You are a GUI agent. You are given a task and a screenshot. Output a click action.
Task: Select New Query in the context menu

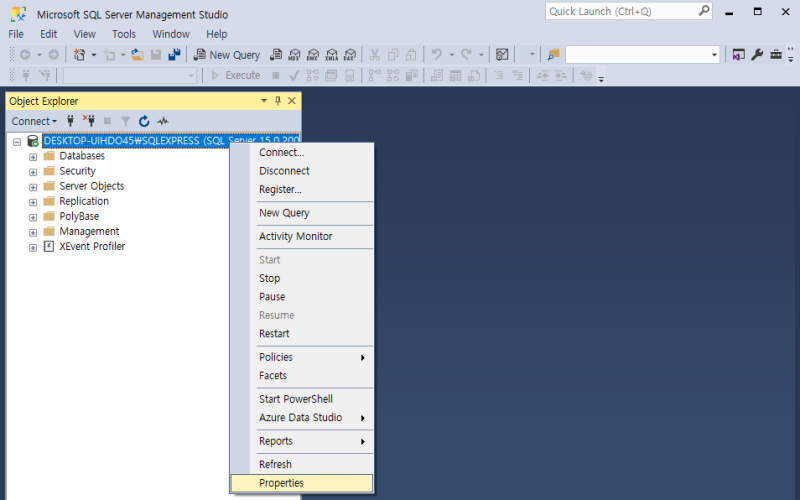[x=302, y=213]
